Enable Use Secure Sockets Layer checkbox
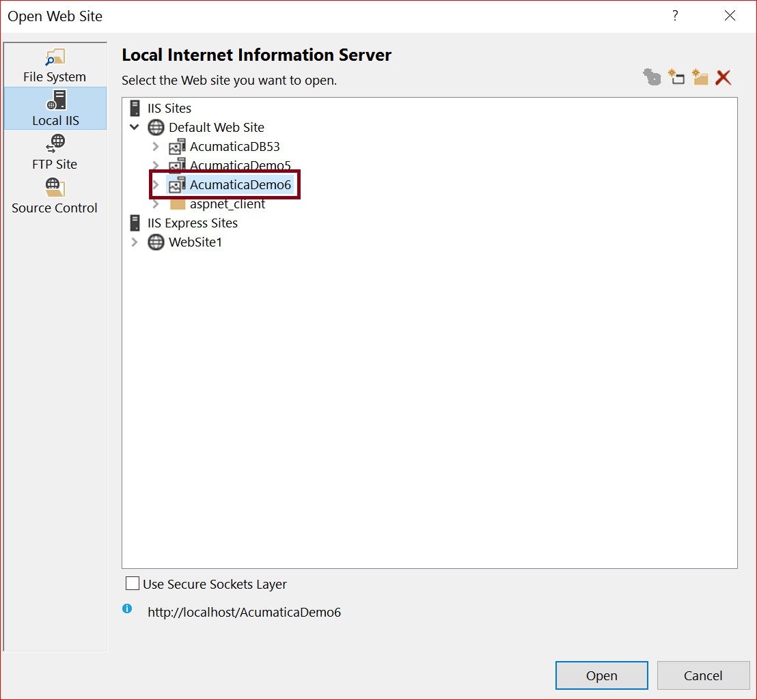This screenshot has height=700, width=757. click(x=133, y=583)
